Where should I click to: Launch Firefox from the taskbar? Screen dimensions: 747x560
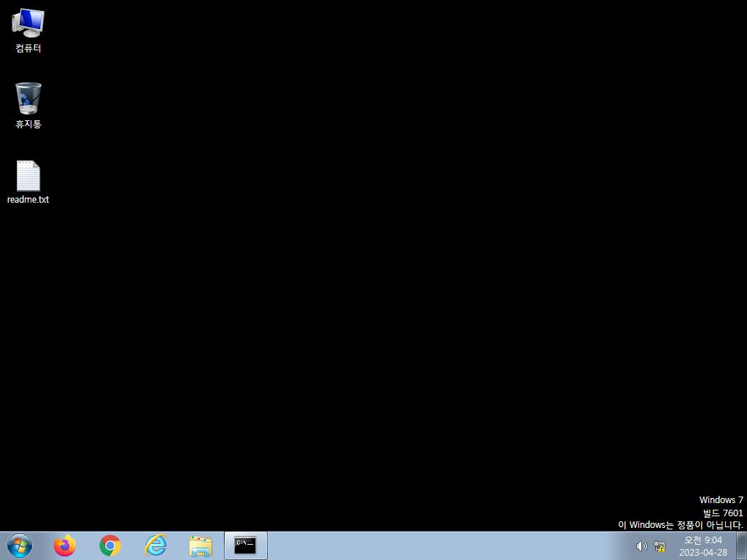tap(65, 545)
